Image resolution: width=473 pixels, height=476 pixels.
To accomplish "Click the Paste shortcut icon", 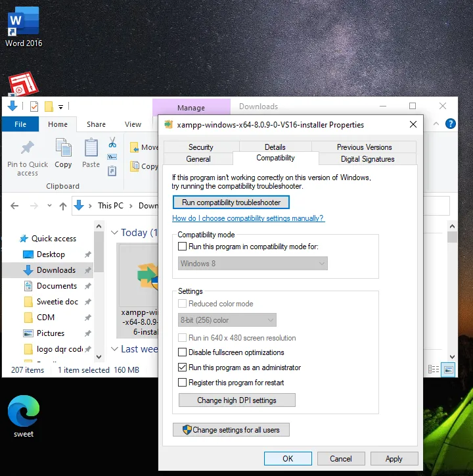I will [112, 171].
